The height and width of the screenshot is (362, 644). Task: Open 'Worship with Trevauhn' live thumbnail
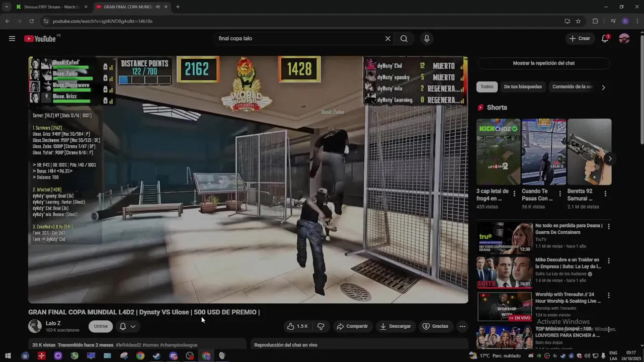pyautogui.click(x=505, y=306)
